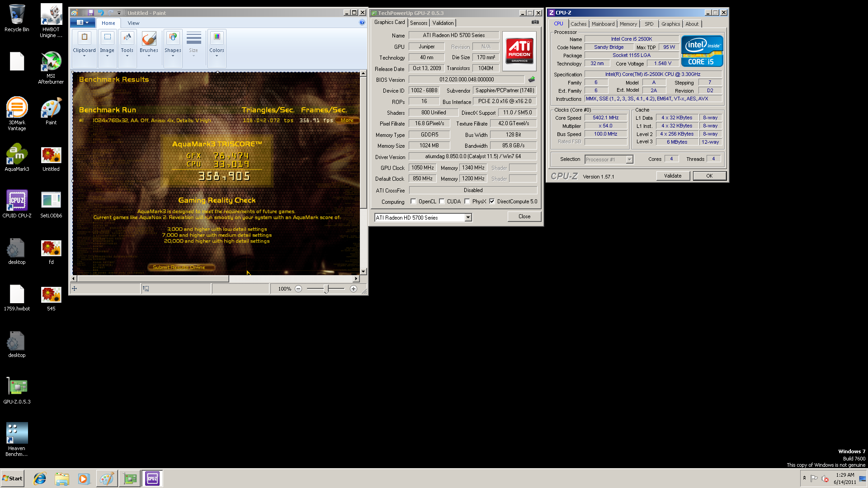Open the Mainboard tab in CPU-Z

click(x=603, y=24)
